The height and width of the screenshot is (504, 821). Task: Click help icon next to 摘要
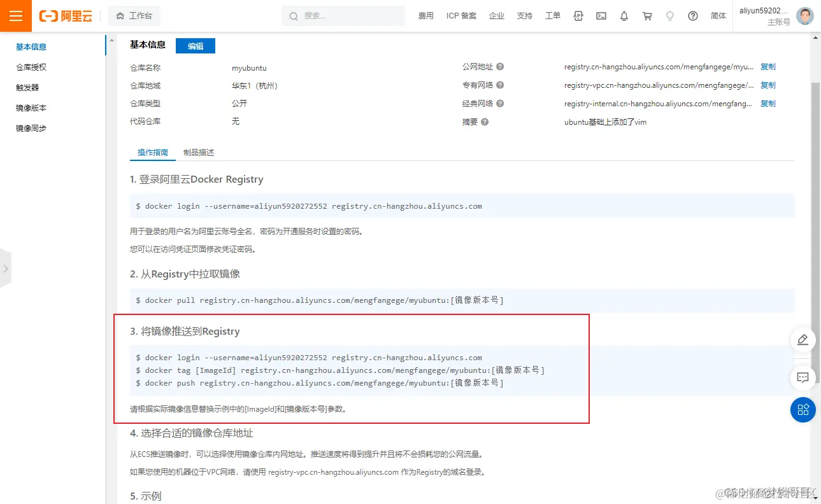(x=485, y=122)
